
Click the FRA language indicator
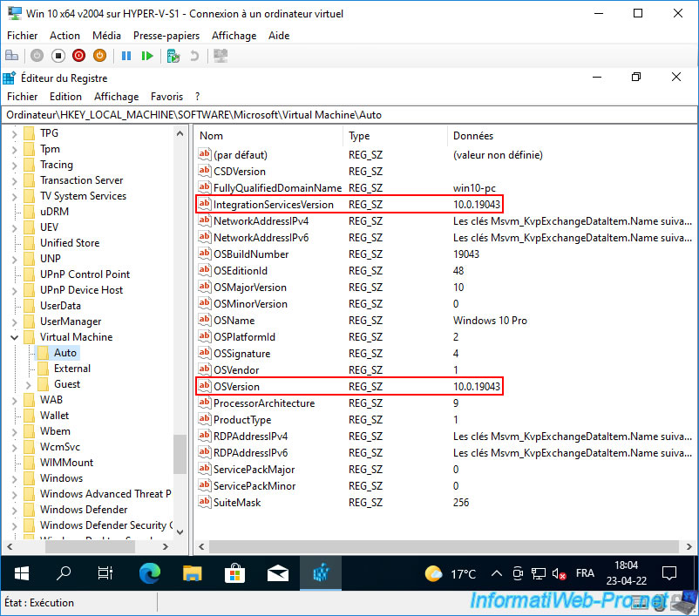click(585, 573)
